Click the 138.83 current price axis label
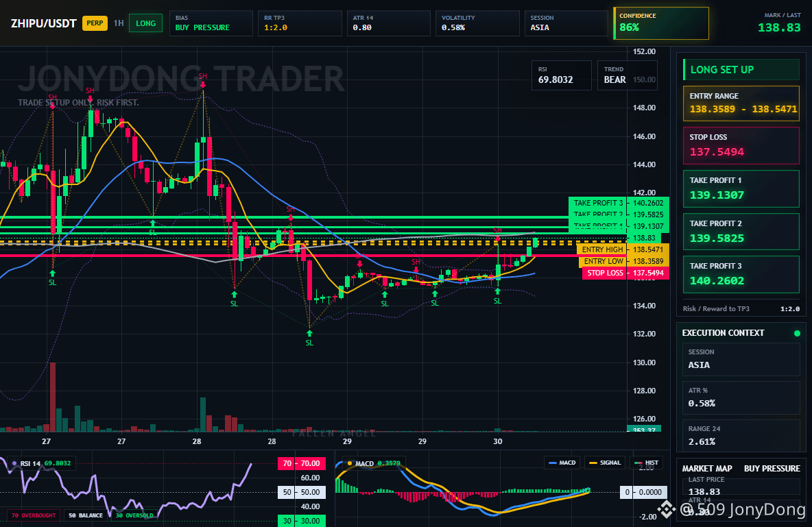 click(x=644, y=238)
